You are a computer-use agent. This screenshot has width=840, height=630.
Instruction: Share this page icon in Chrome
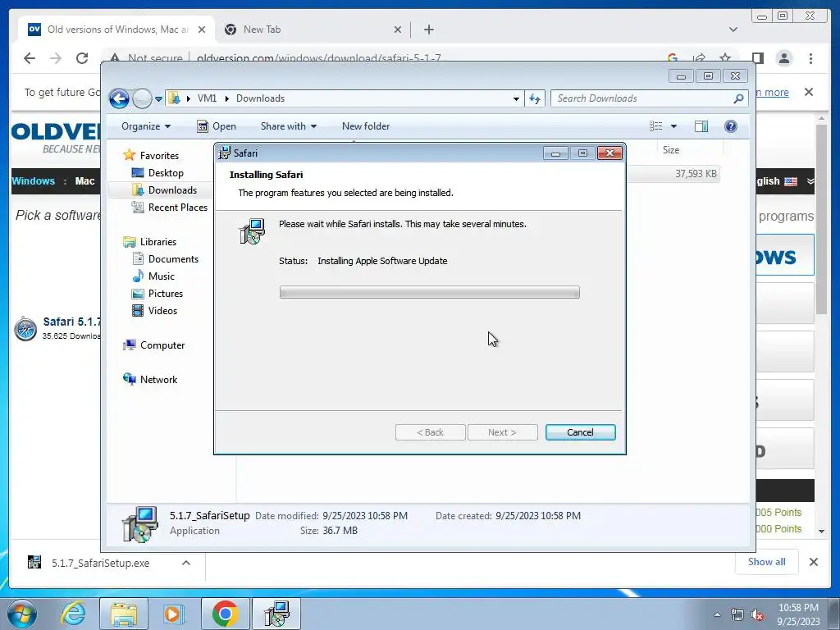699,58
